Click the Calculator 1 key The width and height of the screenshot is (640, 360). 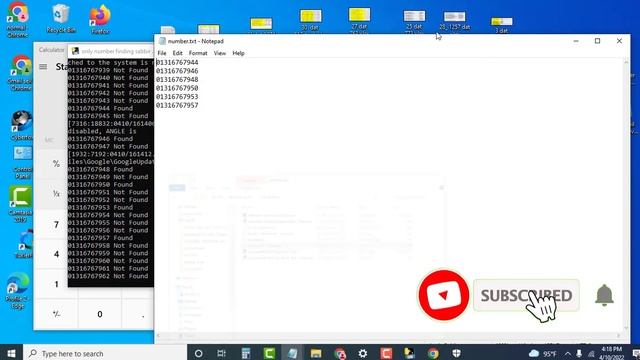[56, 284]
